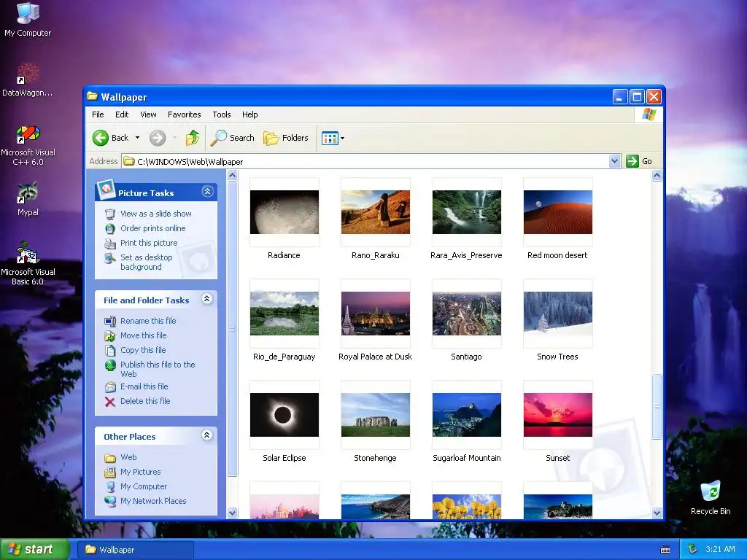
Task: Select the Sugarloaf Mountain thumbnail
Action: 466,415
